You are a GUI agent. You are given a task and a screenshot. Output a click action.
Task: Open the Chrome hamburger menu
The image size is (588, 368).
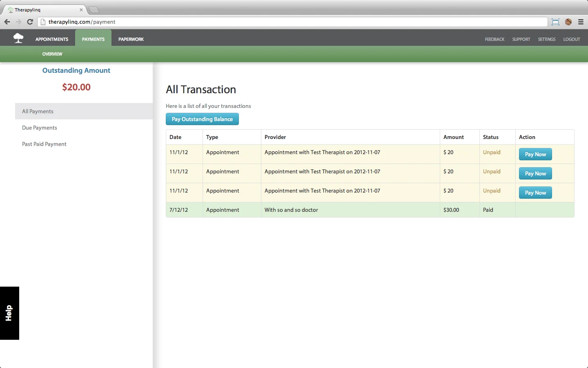tap(581, 22)
